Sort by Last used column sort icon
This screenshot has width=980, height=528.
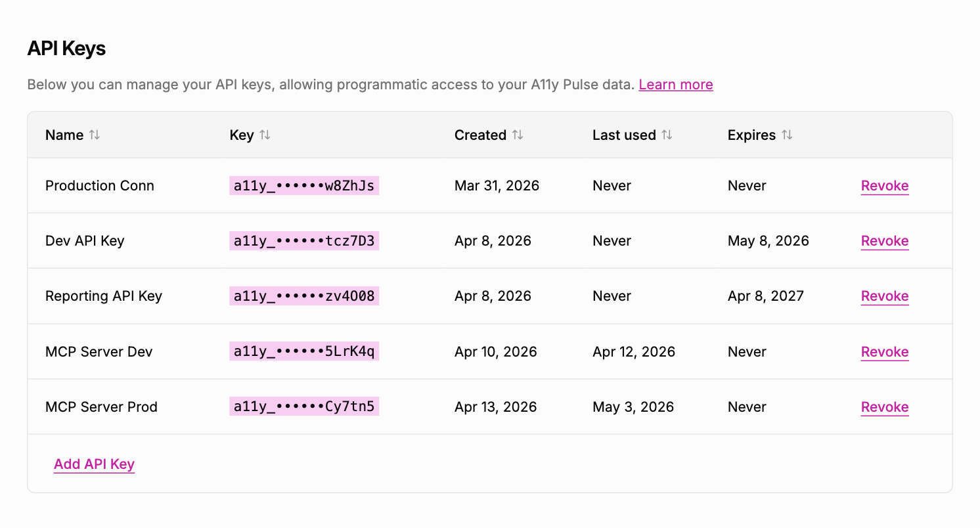click(x=667, y=135)
